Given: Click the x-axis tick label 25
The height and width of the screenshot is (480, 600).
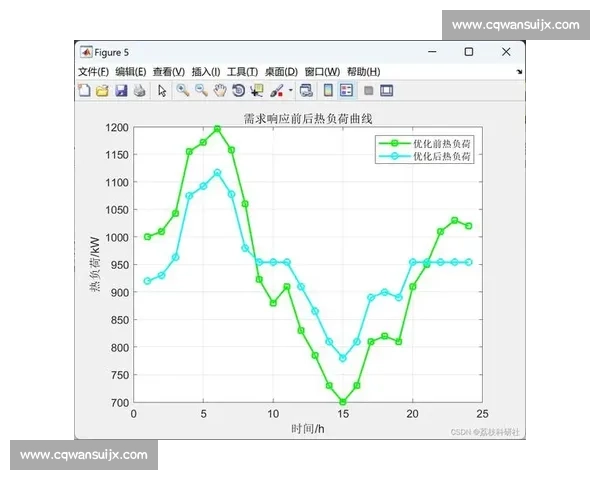Looking at the screenshot, I should (483, 414).
